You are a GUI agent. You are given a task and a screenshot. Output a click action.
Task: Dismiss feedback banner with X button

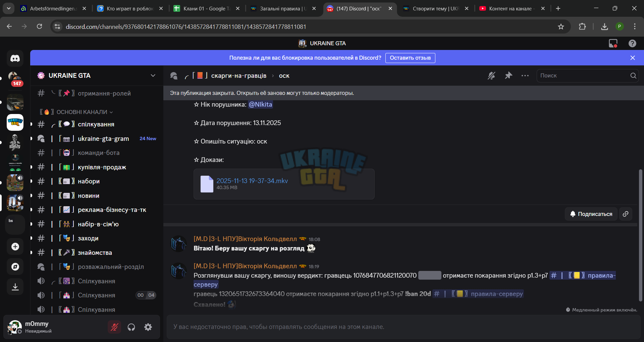pos(633,58)
